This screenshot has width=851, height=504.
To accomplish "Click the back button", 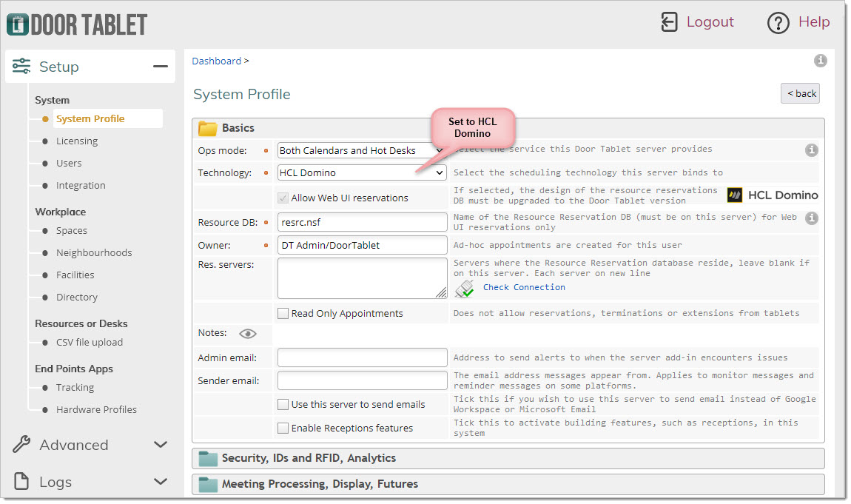I will (x=800, y=93).
